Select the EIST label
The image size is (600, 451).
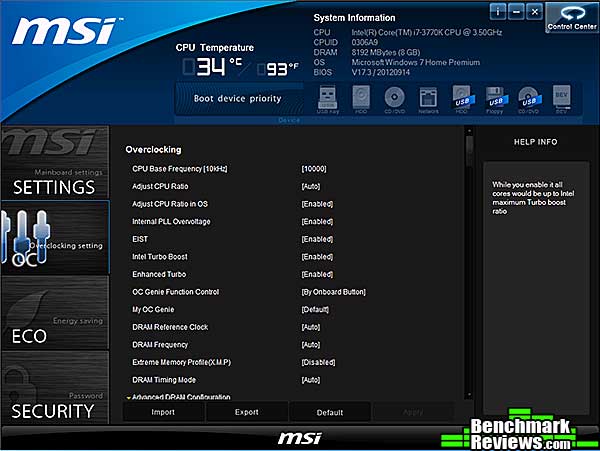click(140, 239)
